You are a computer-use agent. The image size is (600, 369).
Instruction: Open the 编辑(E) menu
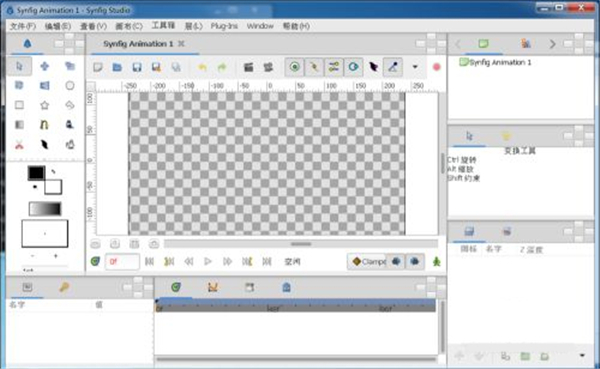coord(58,26)
